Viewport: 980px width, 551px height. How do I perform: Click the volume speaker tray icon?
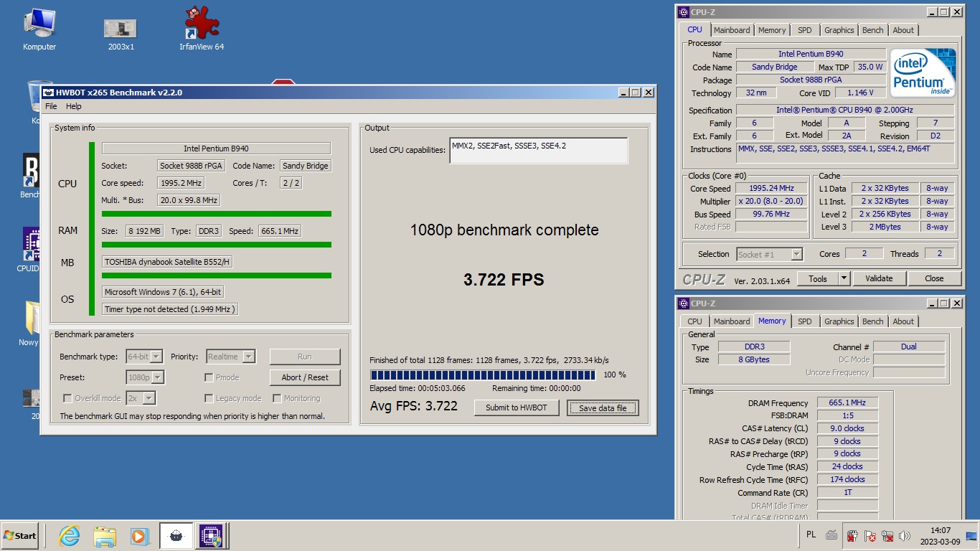point(905,535)
